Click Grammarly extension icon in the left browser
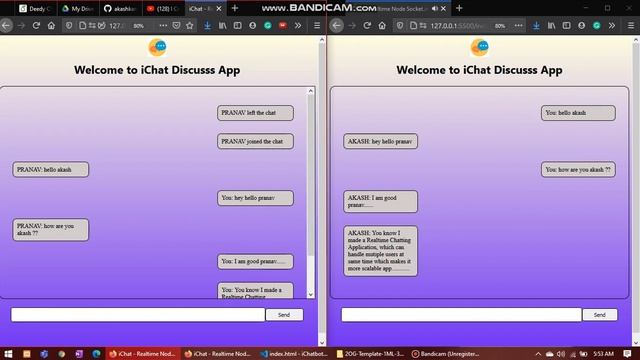Screen dimensions: 640x360 pyautogui.click(x=268, y=26)
